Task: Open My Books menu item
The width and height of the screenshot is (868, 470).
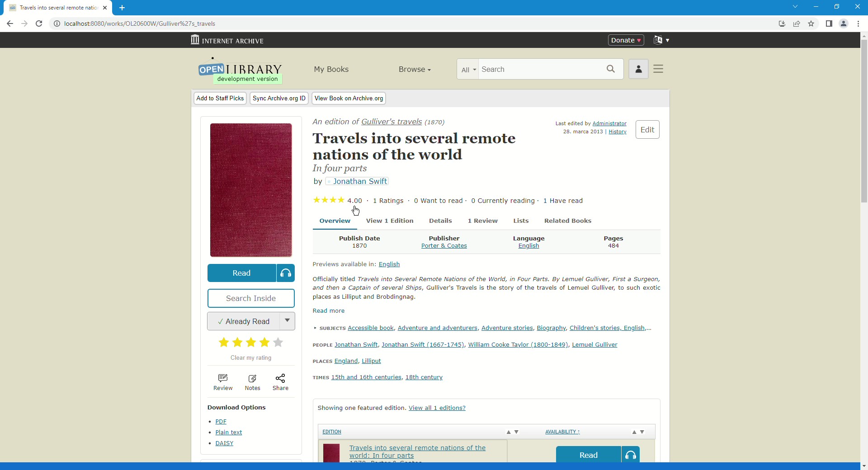Action: [331, 69]
